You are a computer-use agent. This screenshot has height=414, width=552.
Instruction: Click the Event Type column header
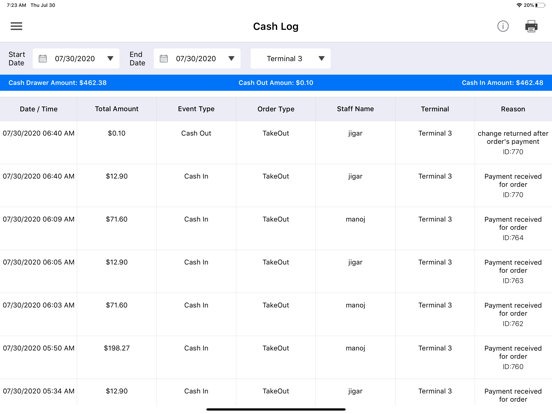pos(196,109)
